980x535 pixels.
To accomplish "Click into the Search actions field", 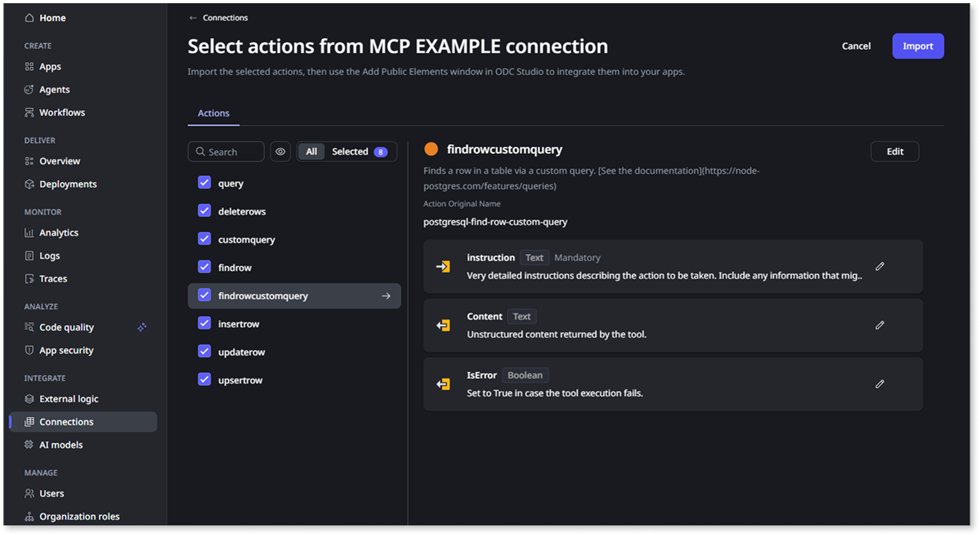I will tap(226, 151).
